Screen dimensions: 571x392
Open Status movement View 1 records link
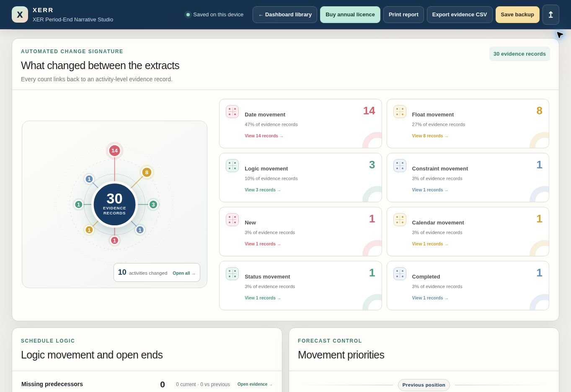point(263,298)
